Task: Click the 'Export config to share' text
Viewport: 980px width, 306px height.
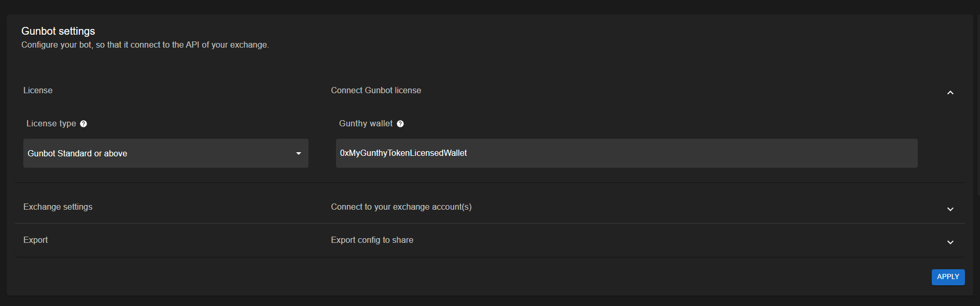Action: click(372, 240)
